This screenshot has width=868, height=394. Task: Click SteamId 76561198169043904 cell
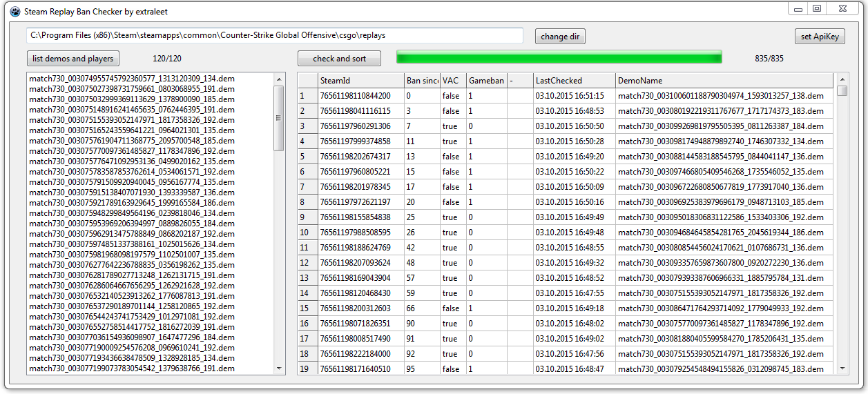tap(361, 278)
